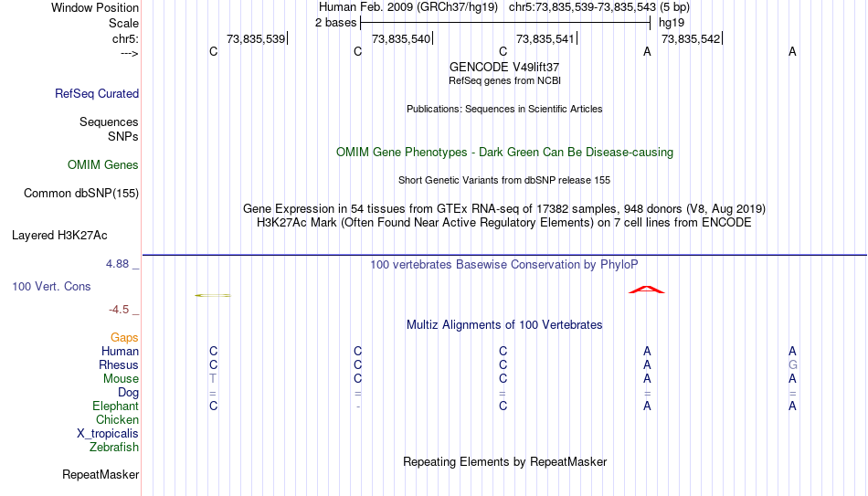Screen dimensions: 868x496
Task: Click the 100 Vert. Cons track label
Action: [51, 286]
